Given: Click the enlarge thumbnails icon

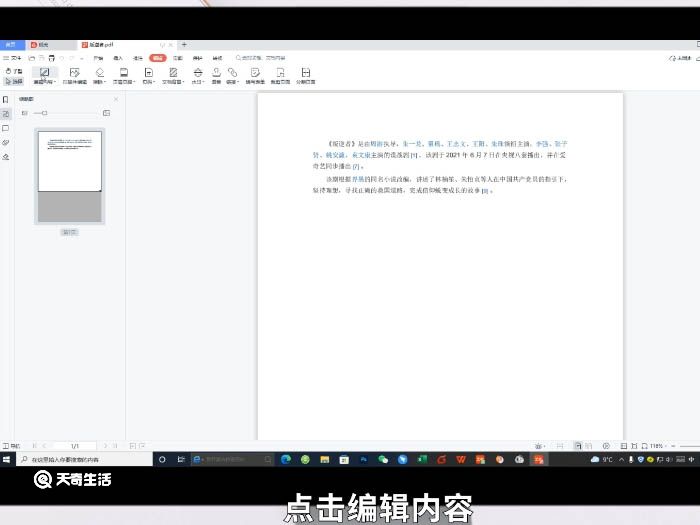Looking at the screenshot, I should point(106,113).
